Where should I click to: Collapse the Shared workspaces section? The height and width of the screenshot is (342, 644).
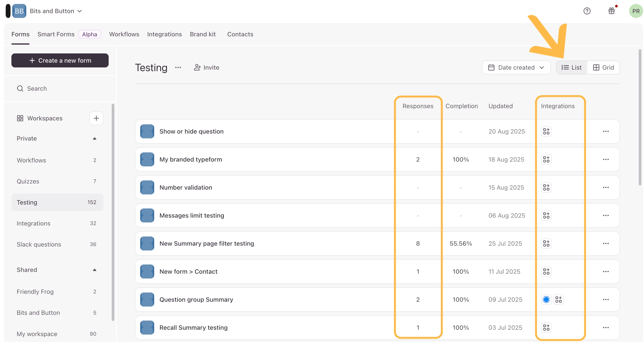[94, 270]
